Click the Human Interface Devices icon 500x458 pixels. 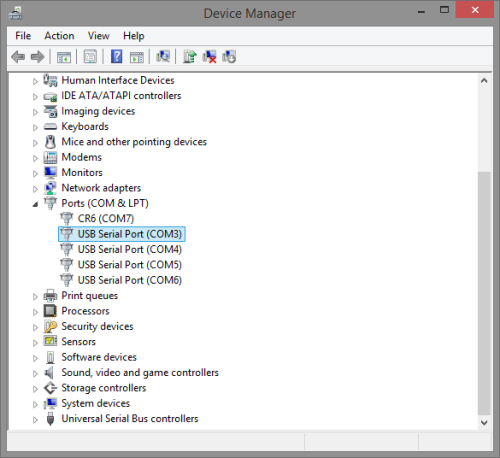[50, 80]
